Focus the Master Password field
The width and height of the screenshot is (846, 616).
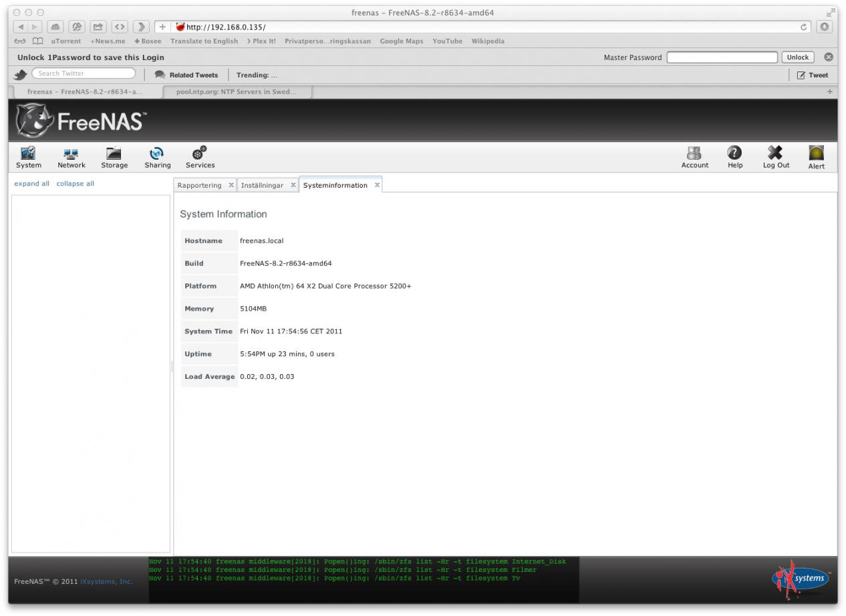tap(722, 57)
